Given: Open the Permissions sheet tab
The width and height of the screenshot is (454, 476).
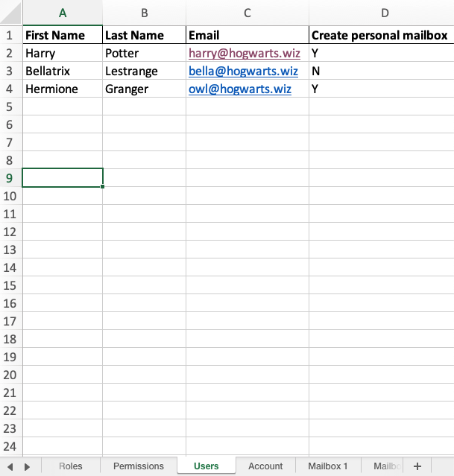Looking at the screenshot, I should [138, 466].
